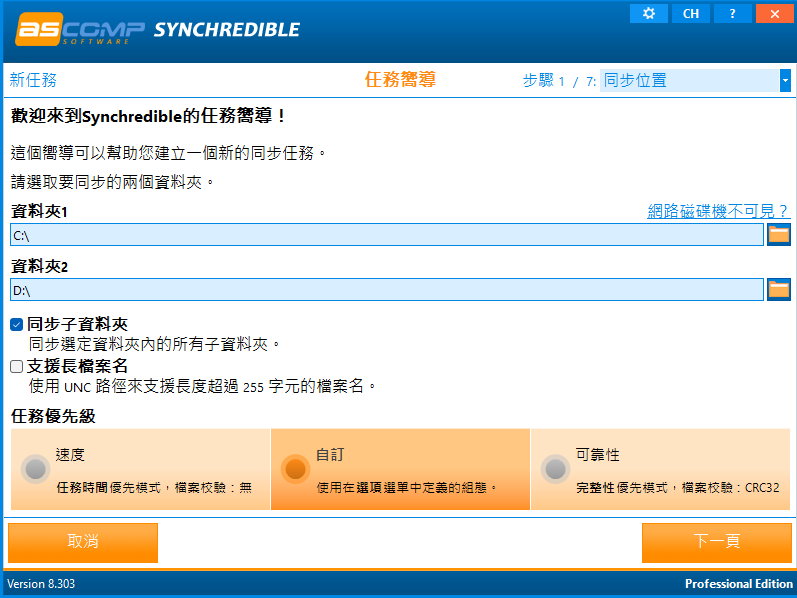
Task: Uncheck the 同步子資料夾 checkbox
Action: coord(17,324)
